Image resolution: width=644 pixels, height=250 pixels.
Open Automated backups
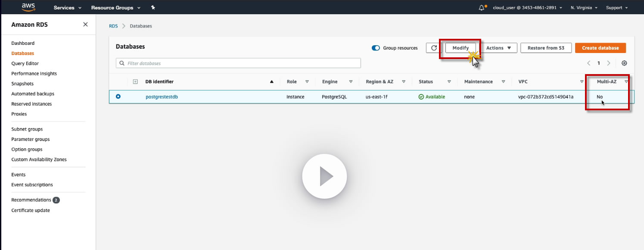33,94
